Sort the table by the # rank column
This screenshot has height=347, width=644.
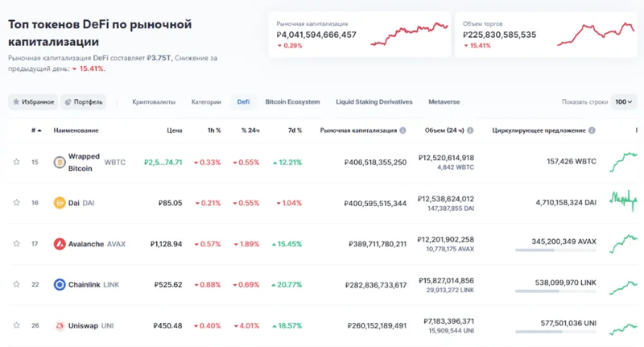click(x=35, y=130)
